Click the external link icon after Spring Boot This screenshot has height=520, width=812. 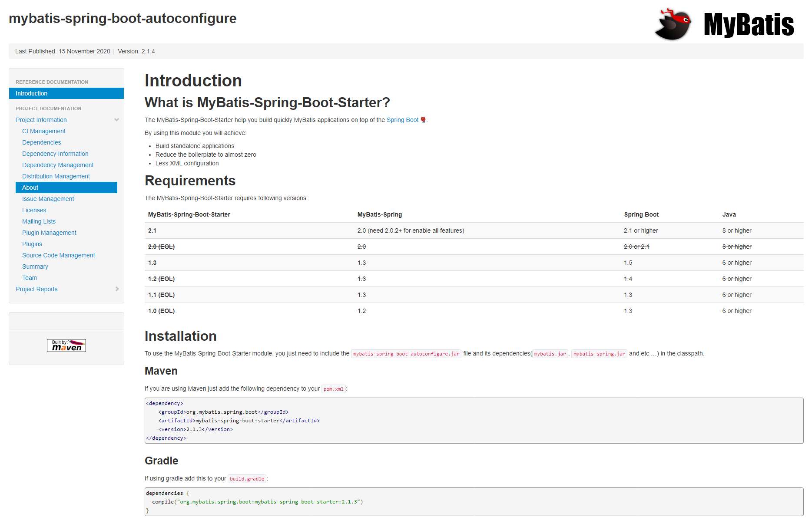423,120
